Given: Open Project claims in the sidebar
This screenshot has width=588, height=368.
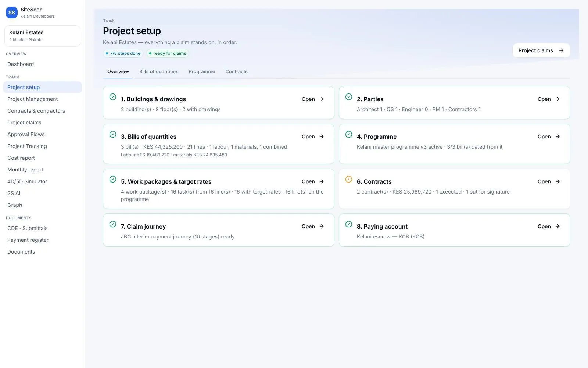Looking at the screenshot, I should pyautogui.click(x=42, y=123).
